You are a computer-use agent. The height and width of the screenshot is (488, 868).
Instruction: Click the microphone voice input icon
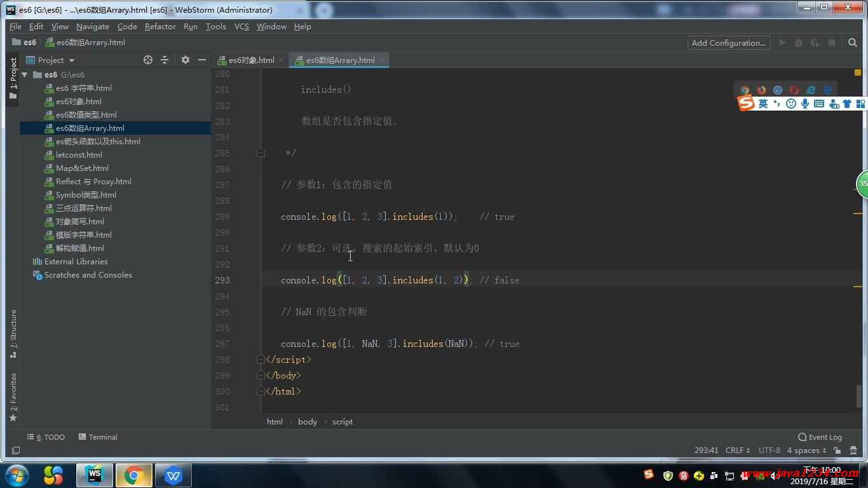(x=805, y=104)
